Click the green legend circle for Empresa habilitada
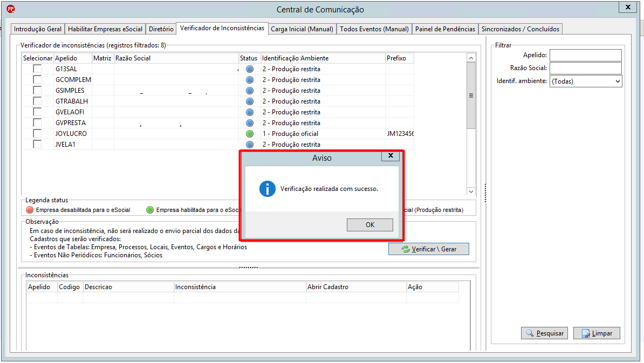644x363 pixels. click(x=150, y=210)
